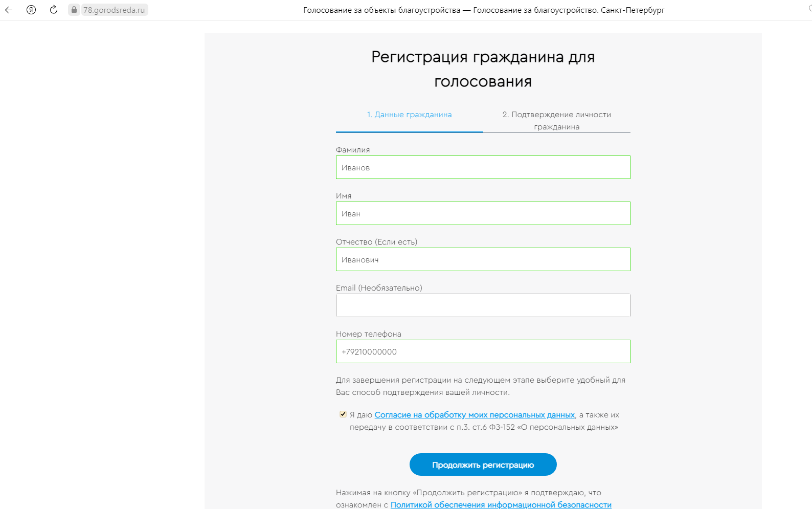This screenshot has height=509, width=812.
Task: Click the Номер телефона field label
Action: [369, 334]
